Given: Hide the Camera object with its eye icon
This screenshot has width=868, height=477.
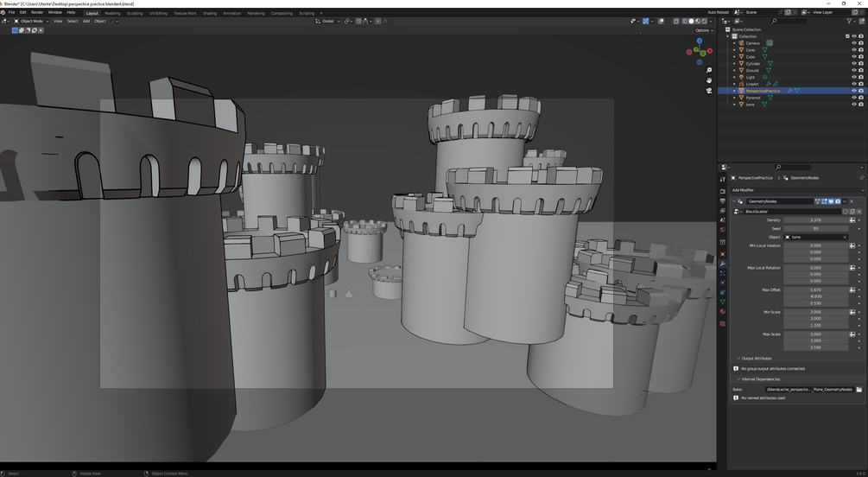Looking at the screenshot, I should pyautogui.click(x=853, y=43).
